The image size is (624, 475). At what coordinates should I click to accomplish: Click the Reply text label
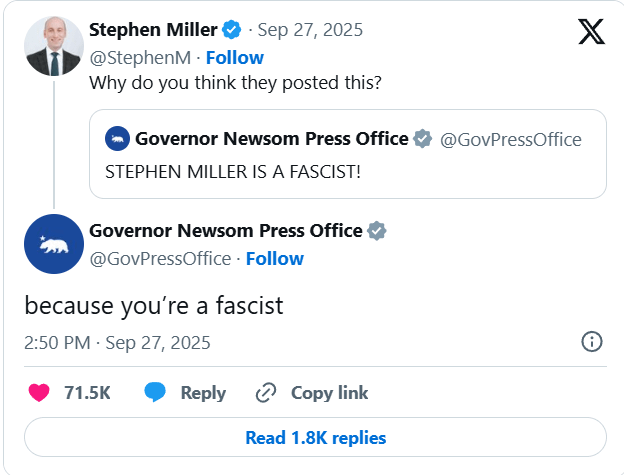pyautogui.click(x=203, y=393)
